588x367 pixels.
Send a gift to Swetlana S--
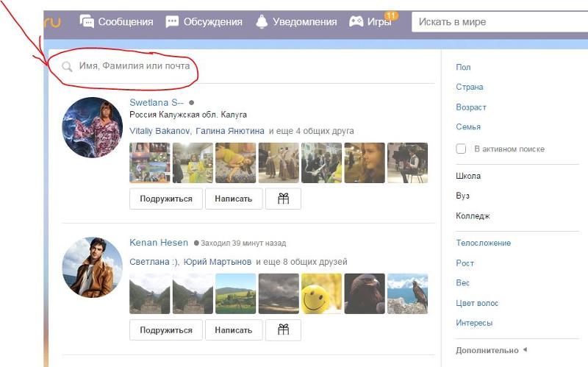click(283, 199)
